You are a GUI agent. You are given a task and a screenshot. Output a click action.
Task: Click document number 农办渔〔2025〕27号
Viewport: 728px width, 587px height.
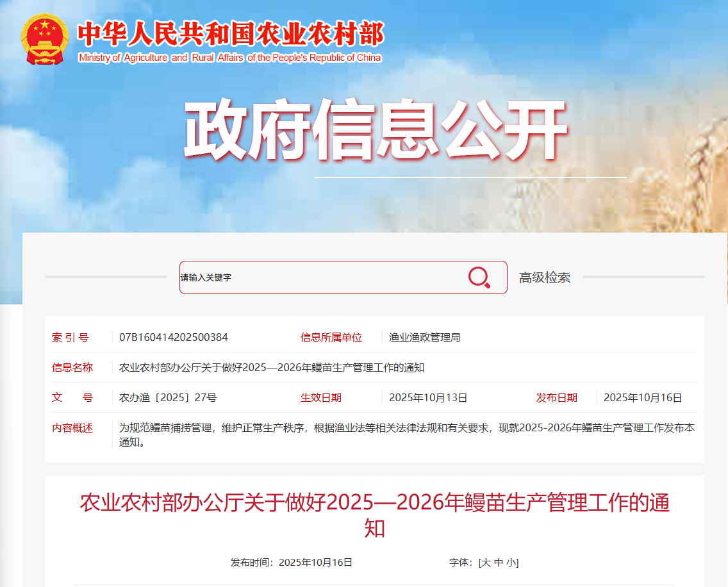coord(168,397)
